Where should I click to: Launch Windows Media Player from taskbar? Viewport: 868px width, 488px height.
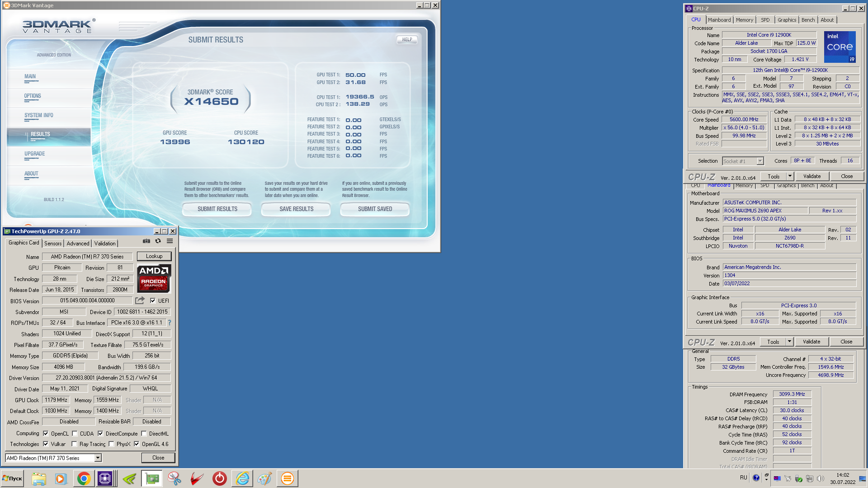point(61,479)
